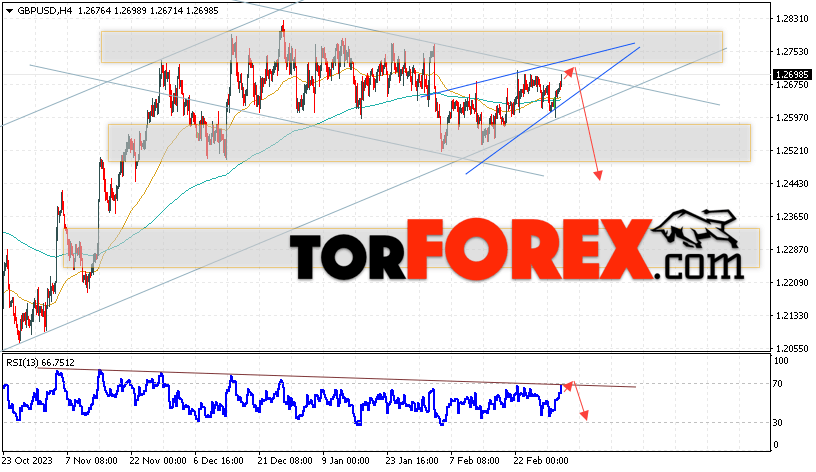Select the low value 1.26714 in header

[165, 10]
